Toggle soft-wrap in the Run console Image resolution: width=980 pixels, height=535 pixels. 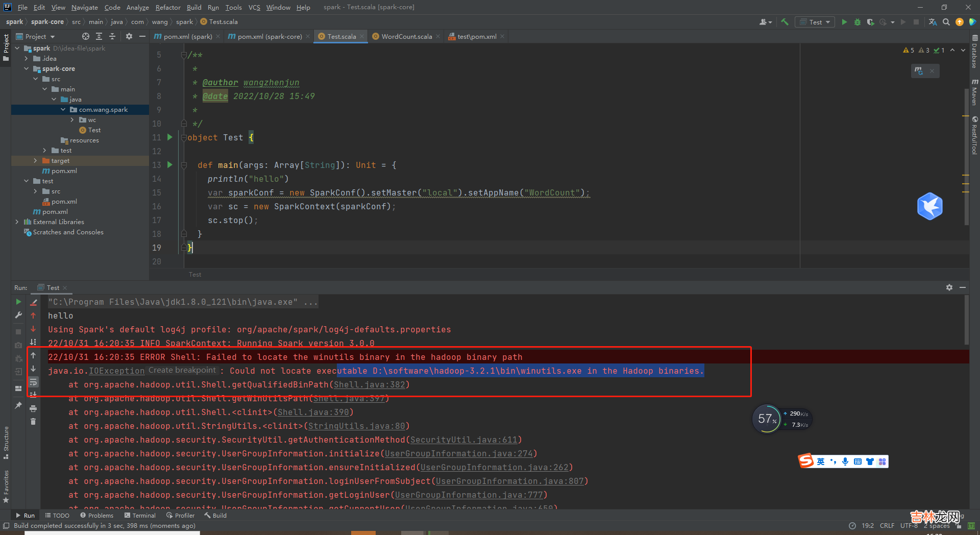pyautogui.click(x=33, y=382)
